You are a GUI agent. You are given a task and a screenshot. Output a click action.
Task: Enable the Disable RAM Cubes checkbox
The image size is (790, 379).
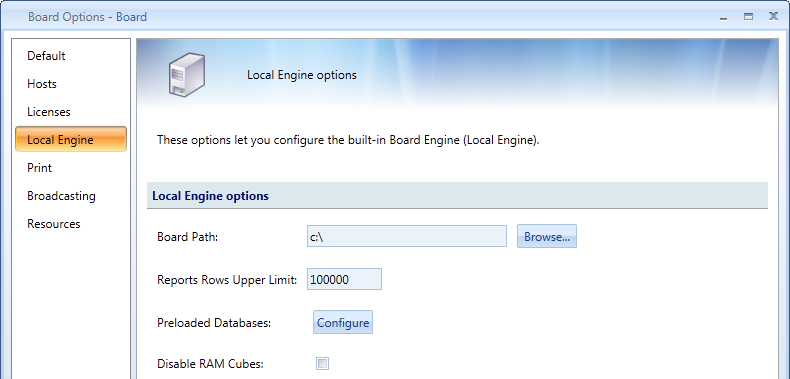pos(322,363)
